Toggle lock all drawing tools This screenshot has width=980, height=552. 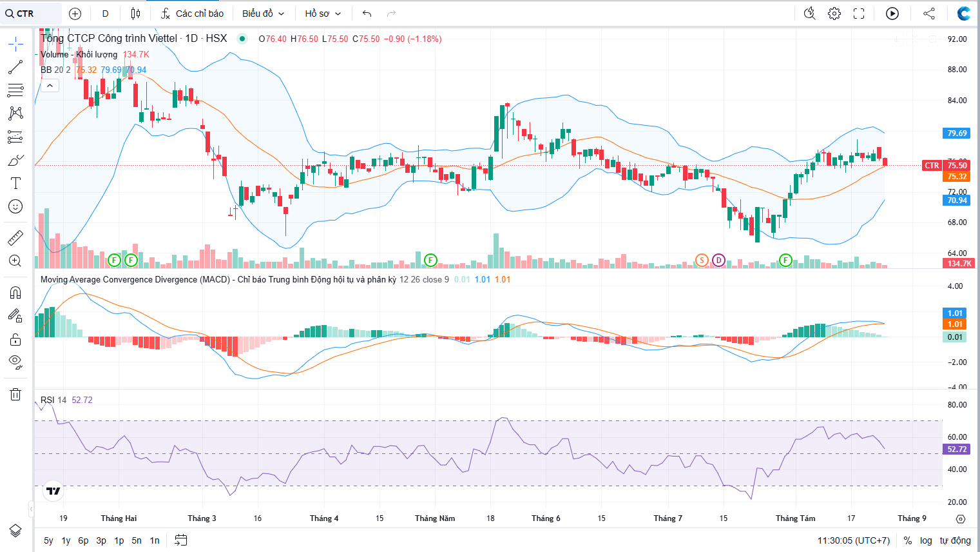15,339
